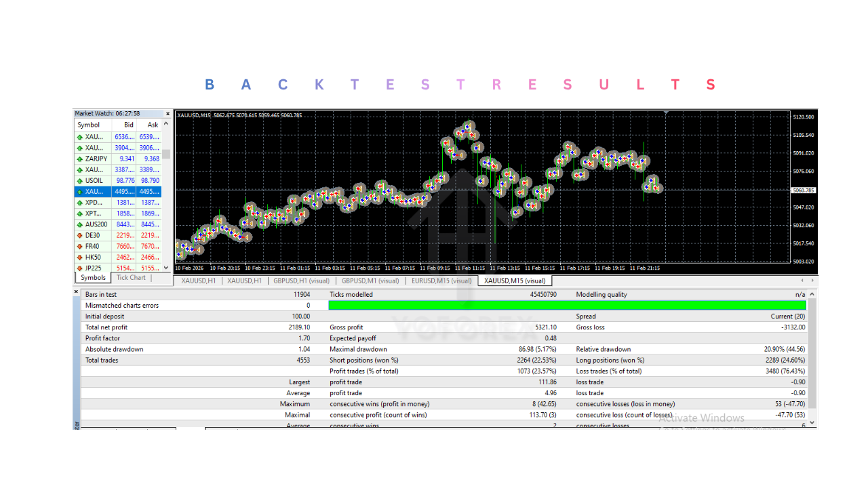This screenshot has width=868, height=488.
Task: Switch to the Tick Chart tab
Action: [130, 278]
